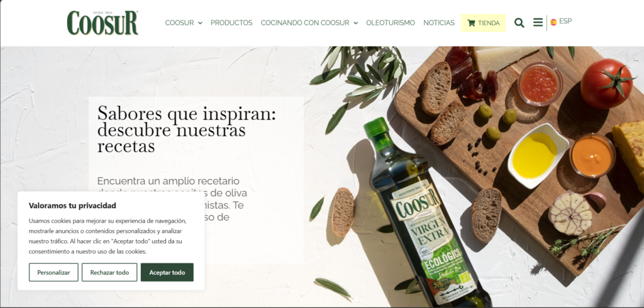The width and height of the screenshot is (644, 308).
Task: Go to the OLEOTURISMO page
Action: click(x=391, y=23)
